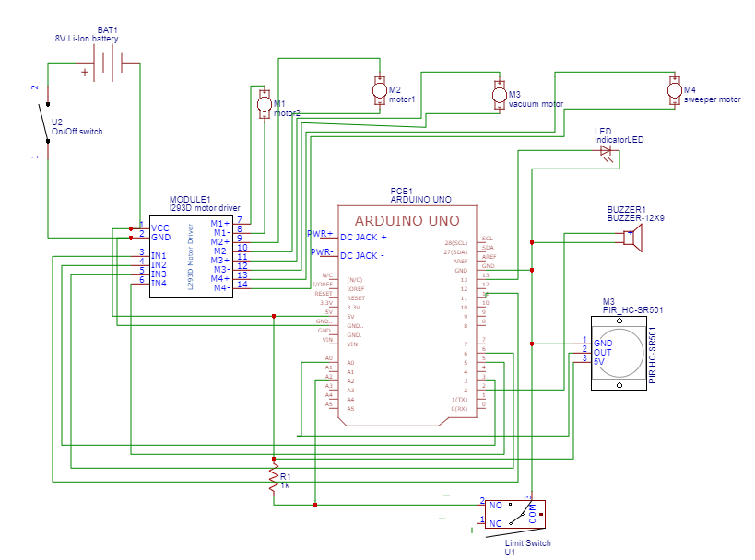Click the R1 resistor zigzag symbol

pos(274,477)
